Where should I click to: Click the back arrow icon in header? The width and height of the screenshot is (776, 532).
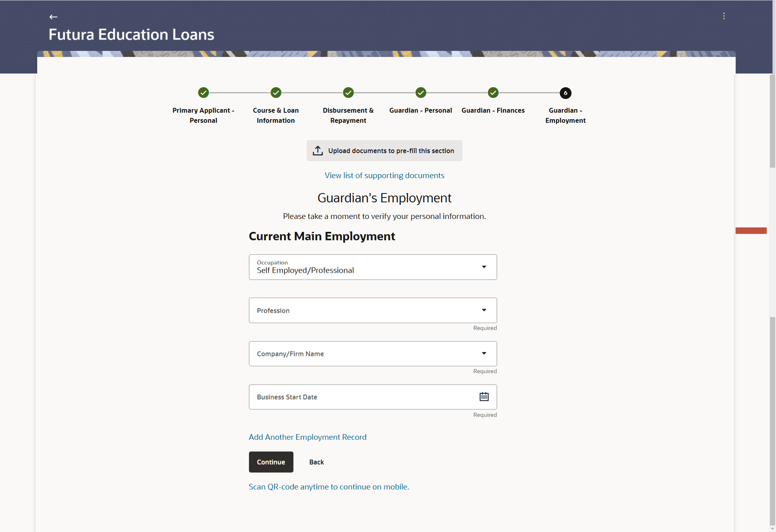(x=53, y=17)
